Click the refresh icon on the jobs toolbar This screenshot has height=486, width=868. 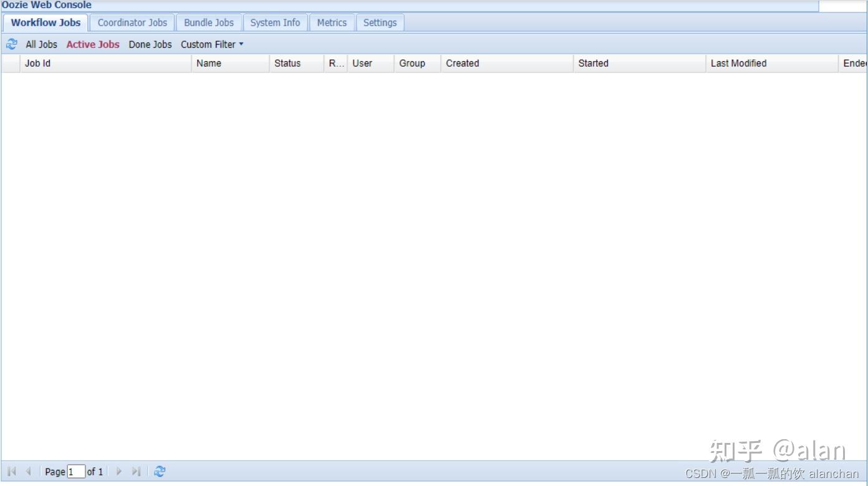[x=11, y=44]
